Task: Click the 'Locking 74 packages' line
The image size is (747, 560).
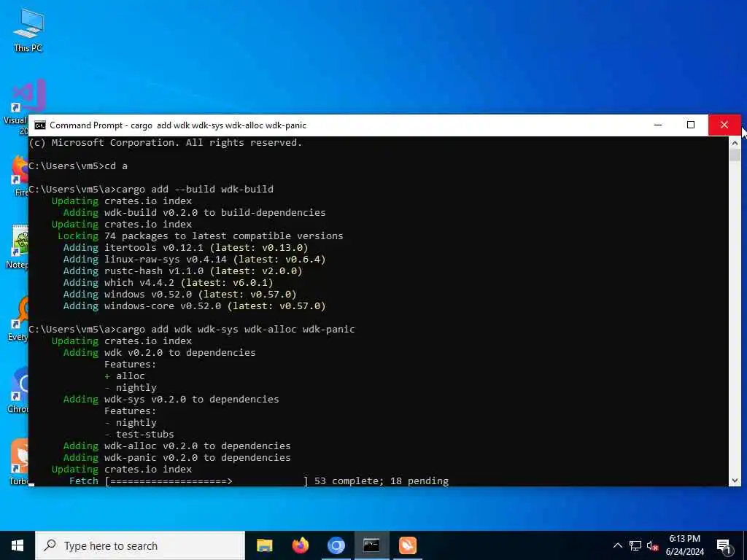Action: click(x=200, y=236)
